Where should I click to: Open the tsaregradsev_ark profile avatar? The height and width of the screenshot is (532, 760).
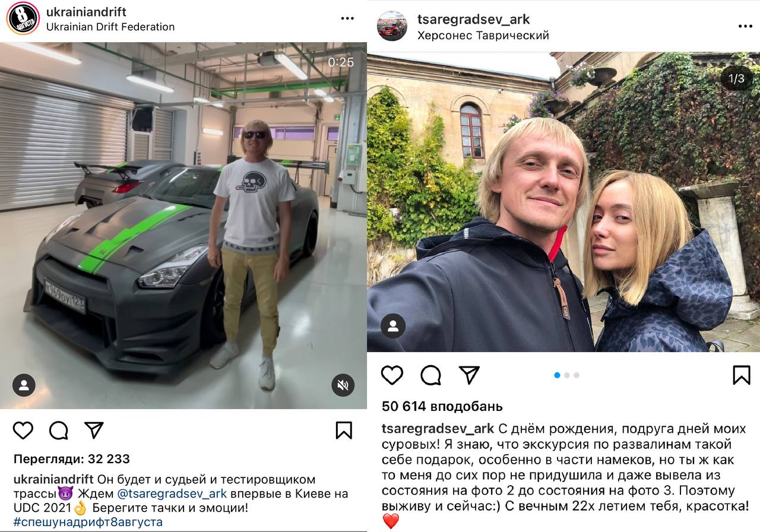click(392, 26)
